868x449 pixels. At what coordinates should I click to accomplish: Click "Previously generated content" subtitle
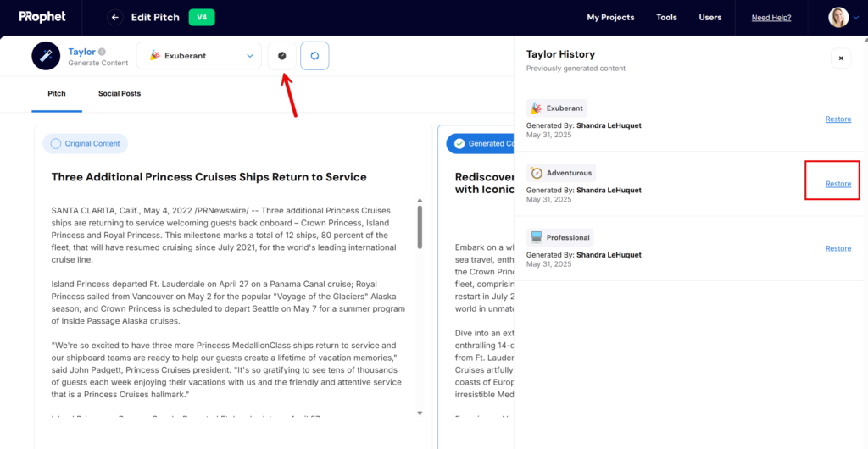pyautogui.click(x=576, y=69)
